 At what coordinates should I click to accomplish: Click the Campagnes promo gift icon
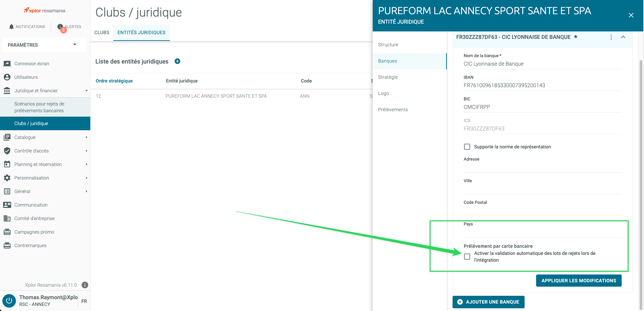click(x=7, y=232)
